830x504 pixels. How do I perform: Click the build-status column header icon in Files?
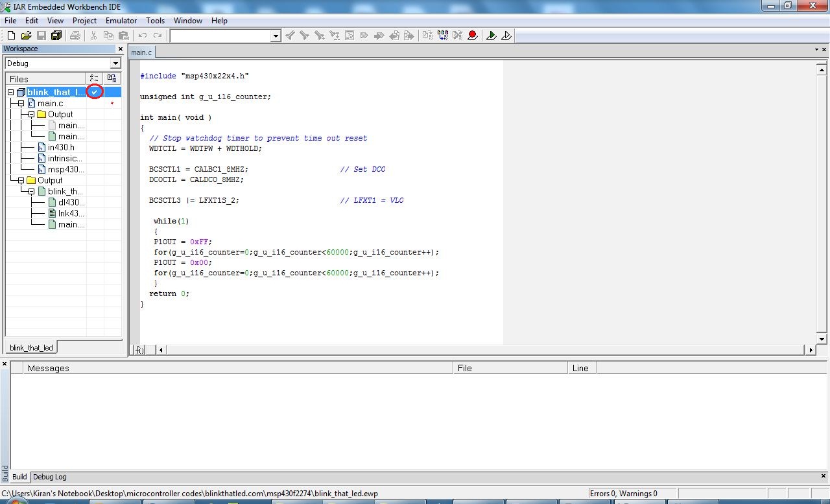point(95,78)
